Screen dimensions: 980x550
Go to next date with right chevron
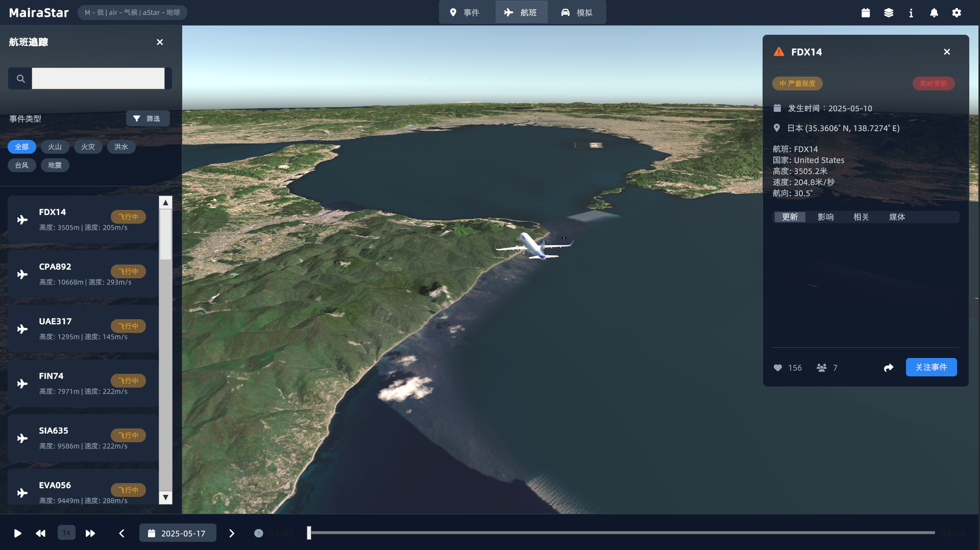coord(232,533)
